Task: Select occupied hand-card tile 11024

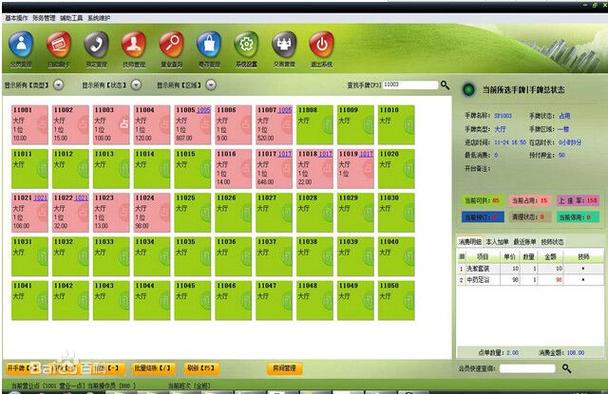Action: pos(152,213)
